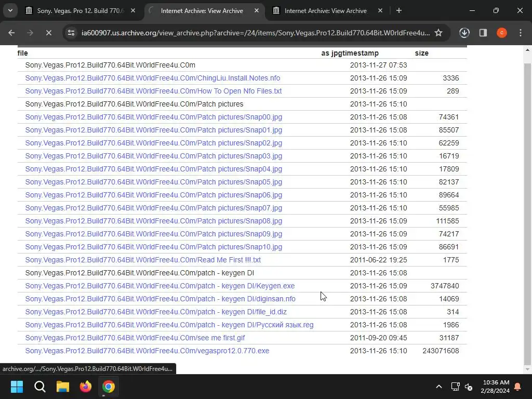This screenshot has height=399, width=532.
Task: Click the scrollbar up arrow
Action: (x=527, y=50)
